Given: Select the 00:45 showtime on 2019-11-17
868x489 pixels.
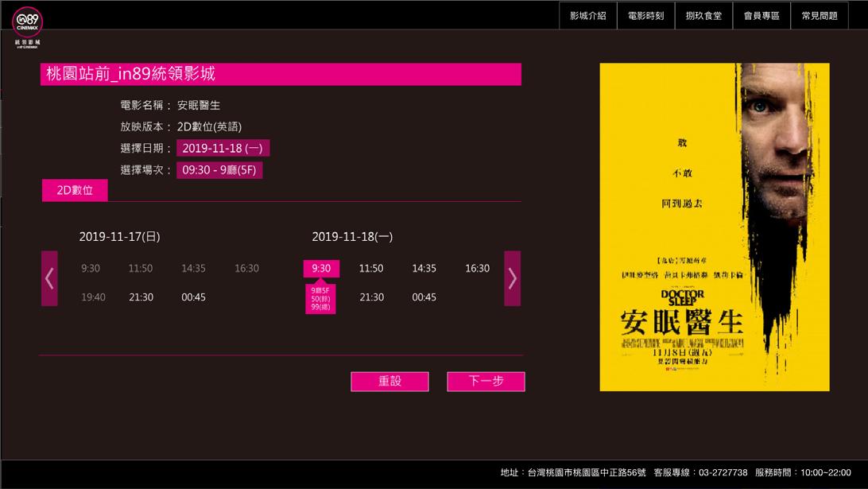Looking at the screenshot, I should [x=193, y=297].
